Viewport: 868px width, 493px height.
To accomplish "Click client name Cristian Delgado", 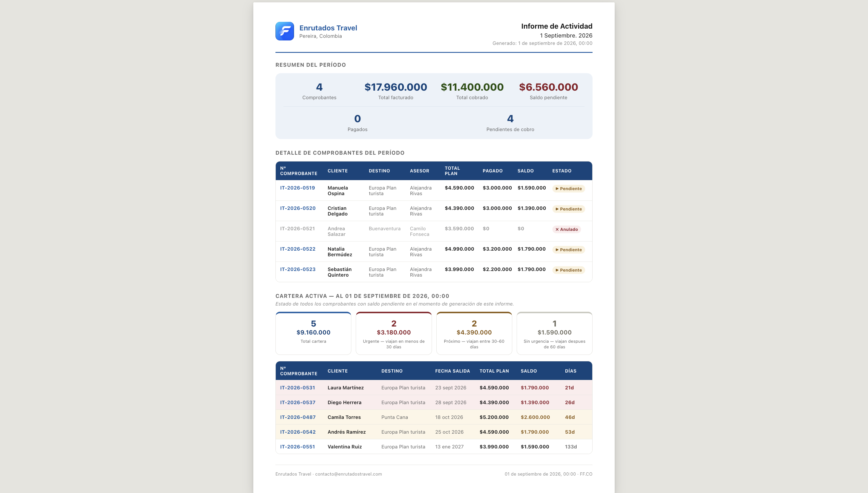I will click(x=337, y=211).
